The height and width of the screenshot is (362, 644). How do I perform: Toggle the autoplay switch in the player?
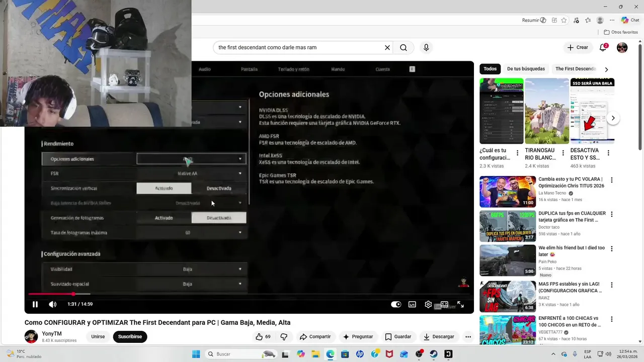pyautogui.click(x=396, y=304)
